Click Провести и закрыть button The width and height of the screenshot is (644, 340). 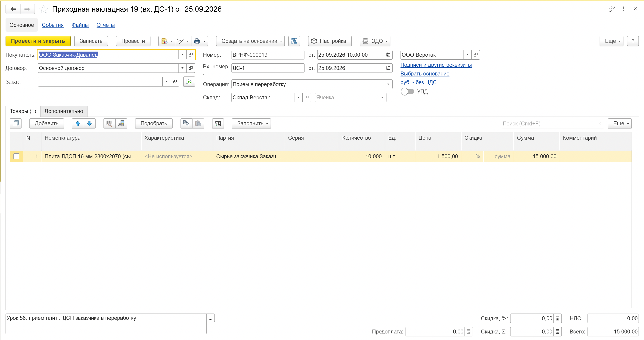tap(38, 41)
